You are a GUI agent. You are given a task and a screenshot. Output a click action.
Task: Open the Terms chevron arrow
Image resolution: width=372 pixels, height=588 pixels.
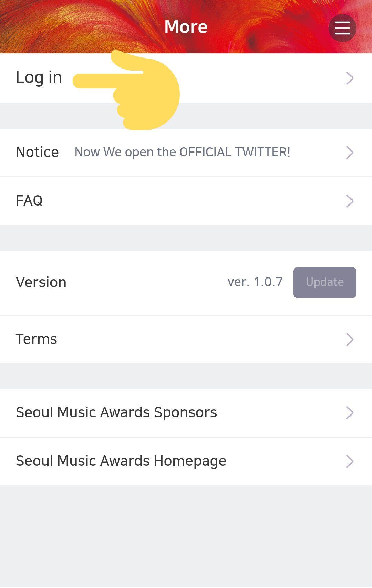click(349, 339)
